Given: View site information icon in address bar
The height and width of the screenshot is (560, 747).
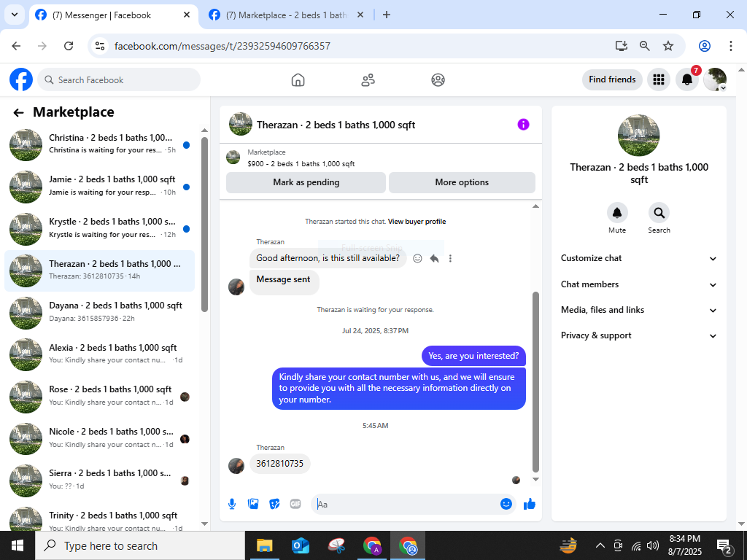Looking at the screenshot, I should [99, 46].
